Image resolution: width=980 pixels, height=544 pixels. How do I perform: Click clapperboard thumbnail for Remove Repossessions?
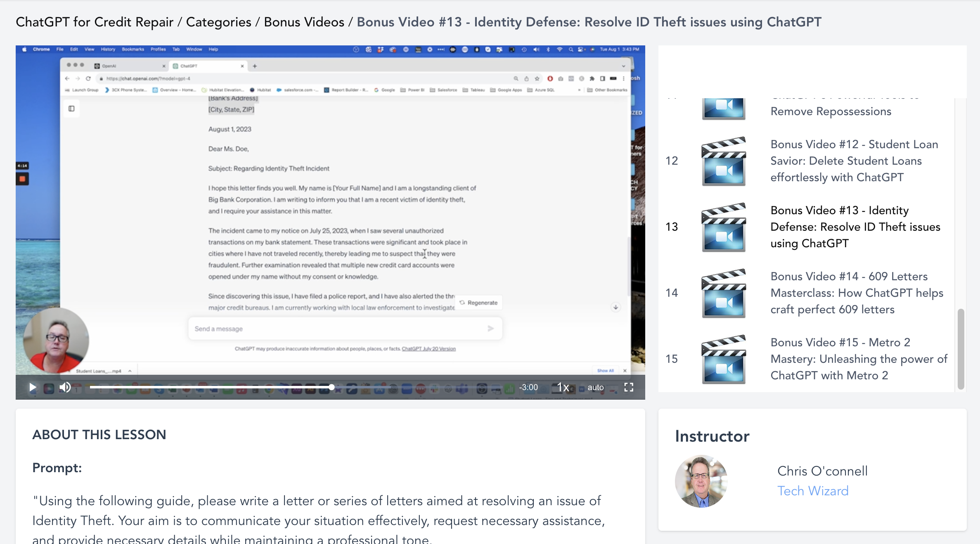coord(724,108)
